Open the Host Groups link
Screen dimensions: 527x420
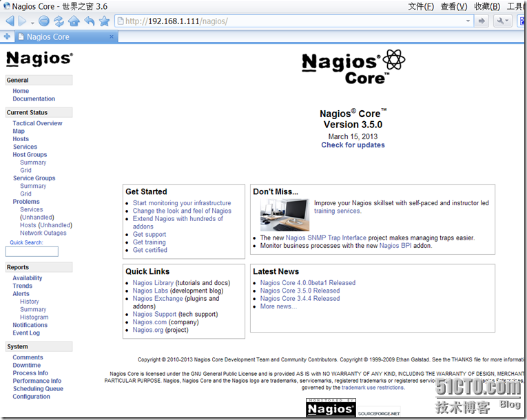coord(30,154)
